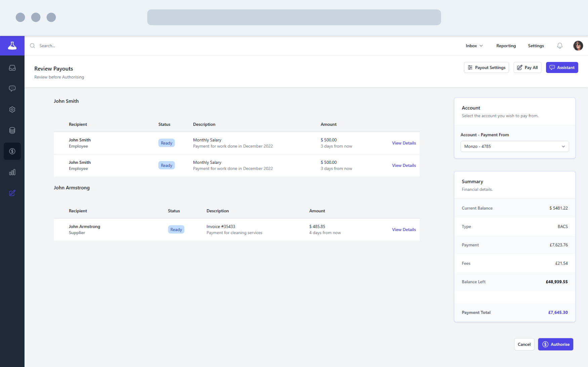Click the search magnifier icon
Image resolution: width=588 pixels, height=367 pixels.
point(33,46)
